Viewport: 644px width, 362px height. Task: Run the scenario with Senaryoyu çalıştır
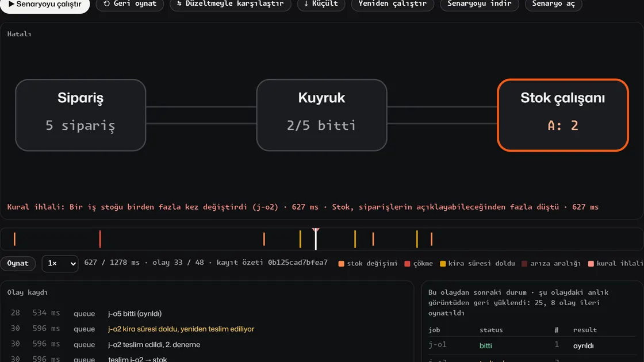(x=45, y=5)
